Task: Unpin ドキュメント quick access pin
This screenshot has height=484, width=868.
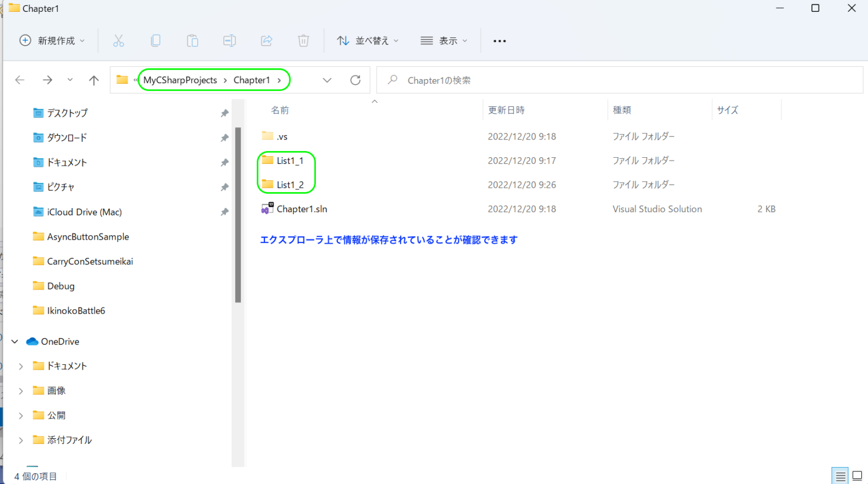Action: pyautogui.click(x=224, y=163)
